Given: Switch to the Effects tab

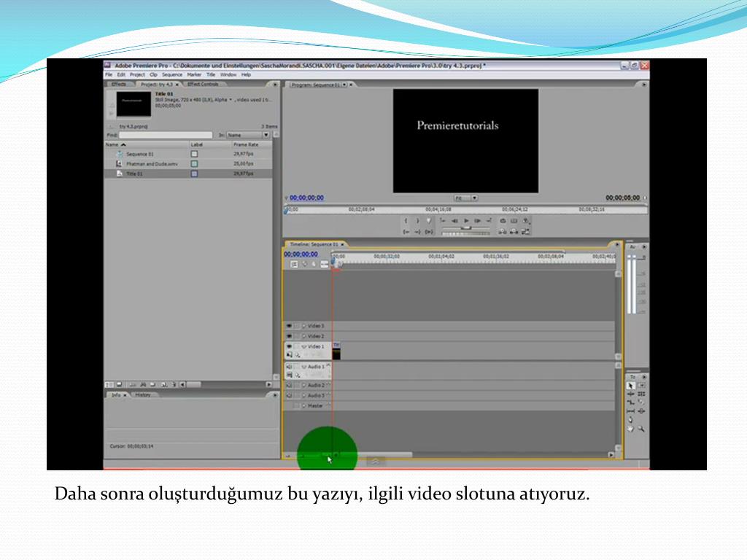Looking at the screenshot, I should tap(119, 85).
